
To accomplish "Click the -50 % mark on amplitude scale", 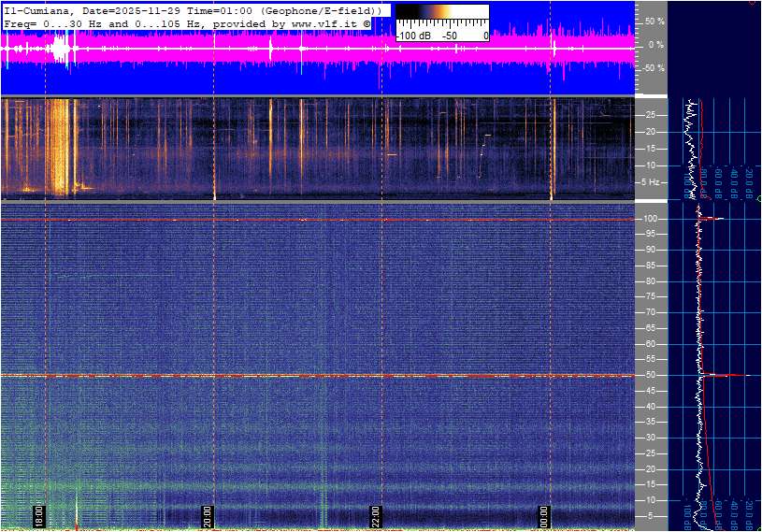I will tap(654, 68).
